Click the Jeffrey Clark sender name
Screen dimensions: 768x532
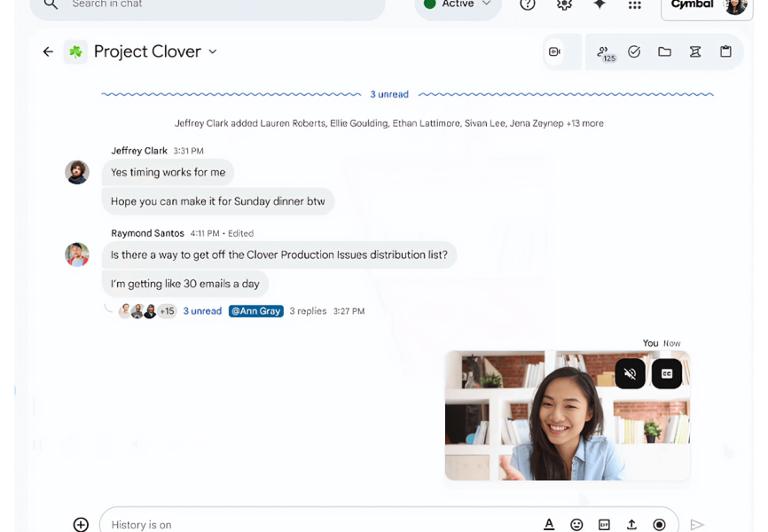point(139,151)
